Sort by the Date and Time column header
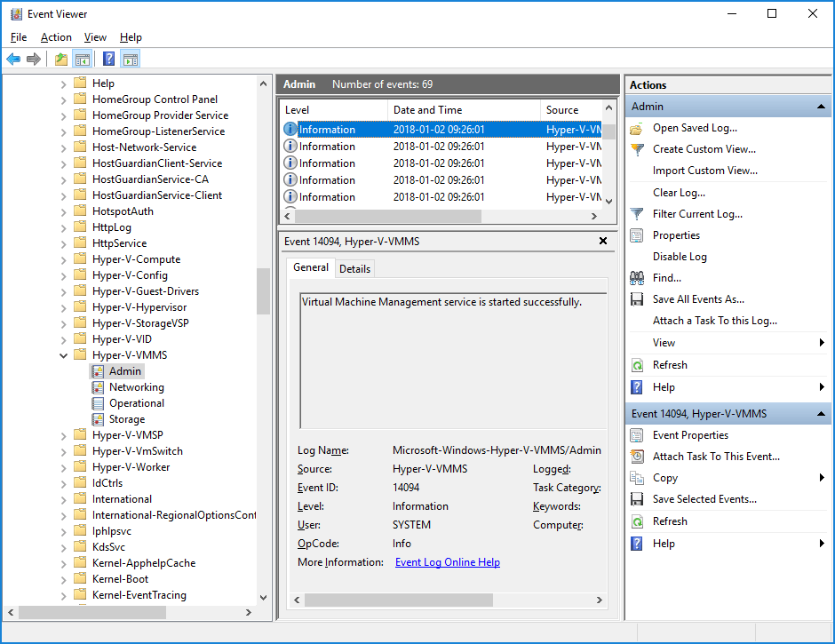Viewport: 835px width, 644px height. tap(464, 110)
